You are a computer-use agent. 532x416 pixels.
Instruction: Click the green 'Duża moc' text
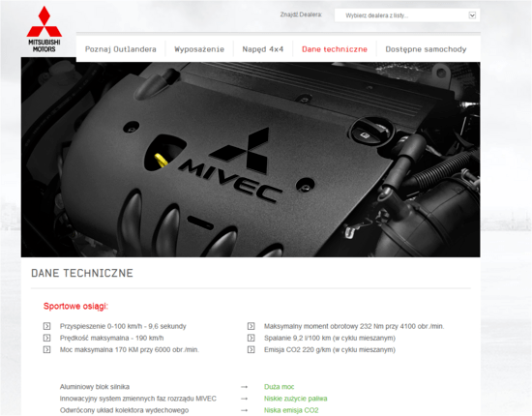tap(279, 387)
